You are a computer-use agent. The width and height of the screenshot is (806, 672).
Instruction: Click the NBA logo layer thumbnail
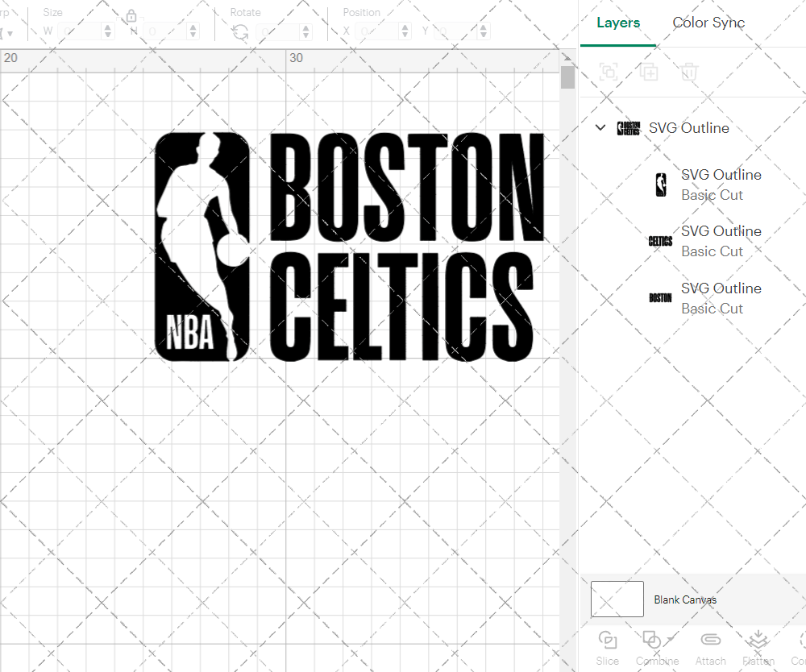pos(661,184)
